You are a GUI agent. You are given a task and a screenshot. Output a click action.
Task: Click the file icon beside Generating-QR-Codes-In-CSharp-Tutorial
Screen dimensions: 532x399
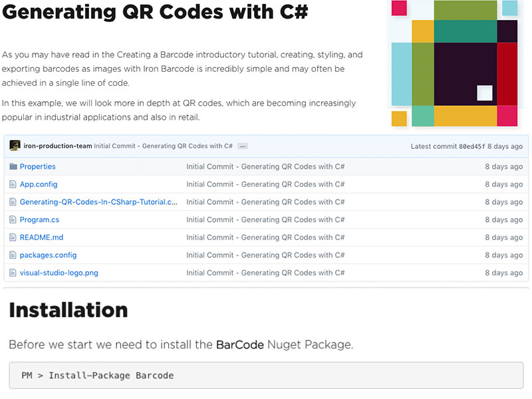coord(12,201)
